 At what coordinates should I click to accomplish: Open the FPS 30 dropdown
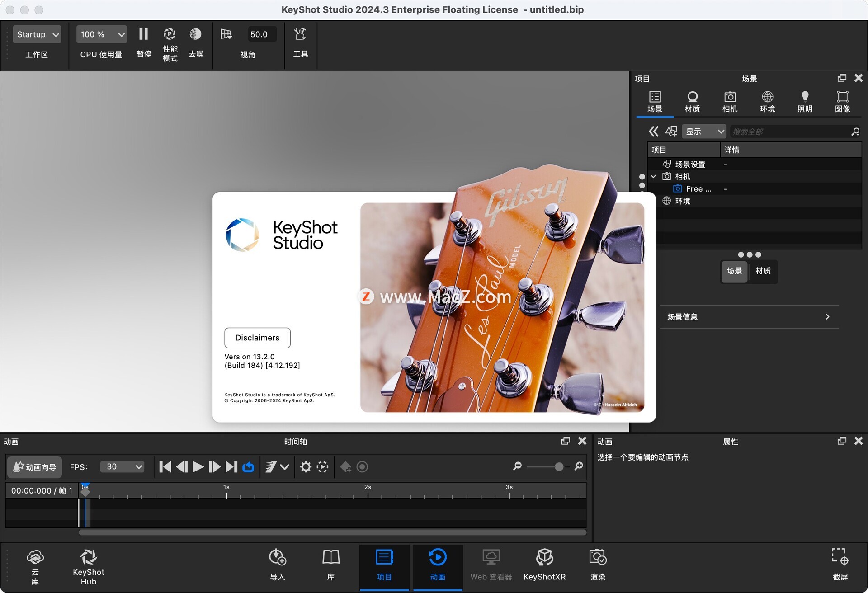[x=122, y=467]
